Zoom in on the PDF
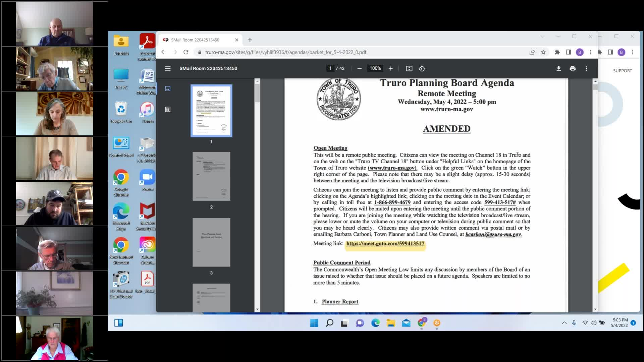The height and width of the screenshot is (362, 644). [391, 68]
